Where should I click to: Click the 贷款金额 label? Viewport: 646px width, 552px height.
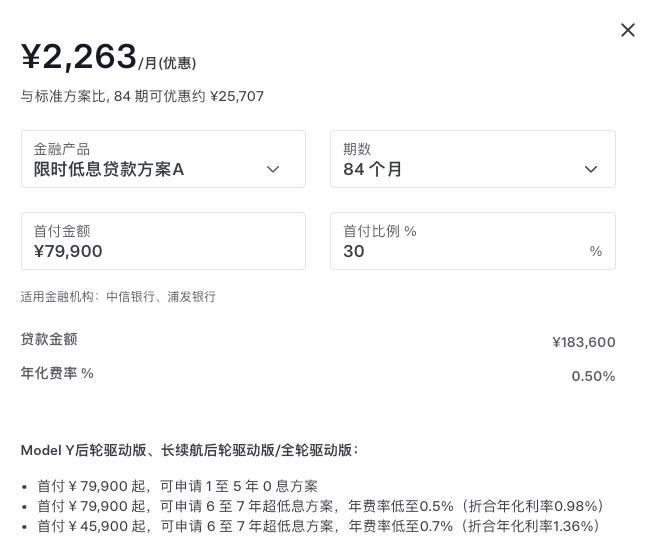(49, 339)
